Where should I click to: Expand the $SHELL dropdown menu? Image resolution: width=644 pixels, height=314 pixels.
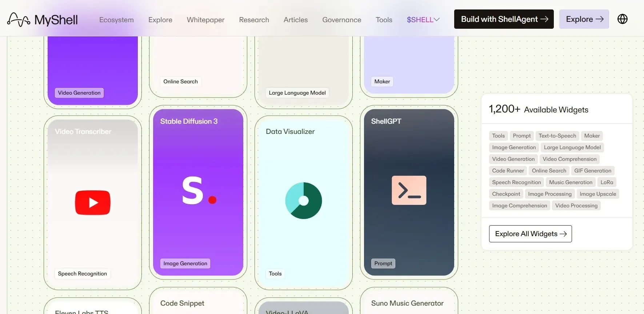coord(423,20)
